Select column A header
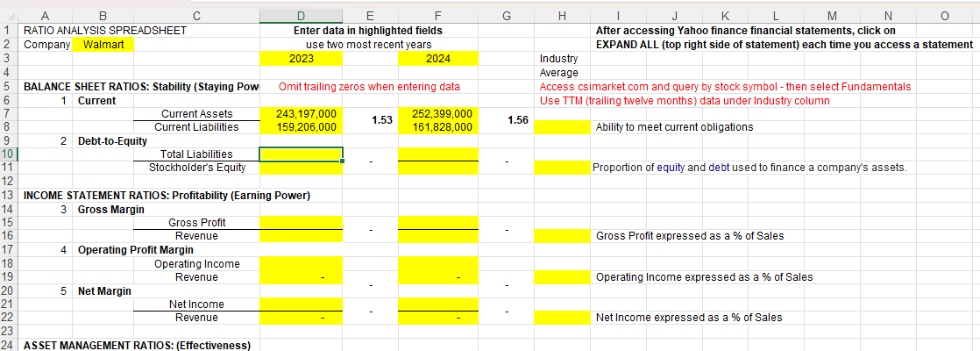The image size is (980, 351). [x=46, y=15]
